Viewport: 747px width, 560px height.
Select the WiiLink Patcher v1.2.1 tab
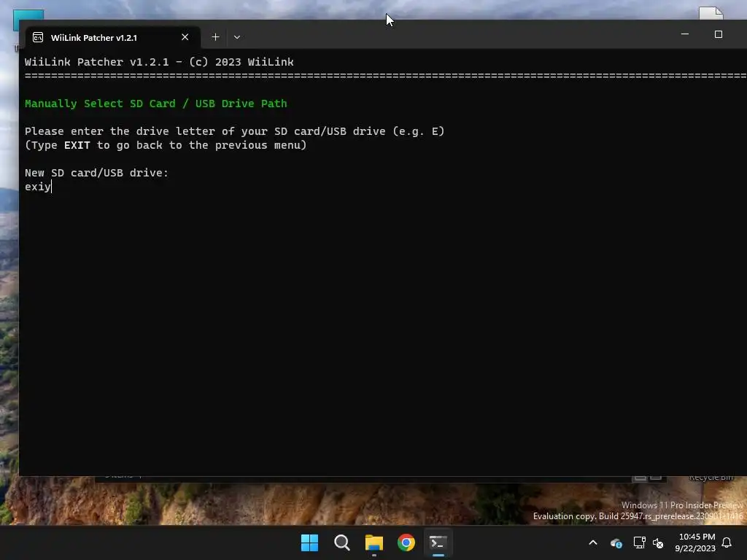point(112,37)
